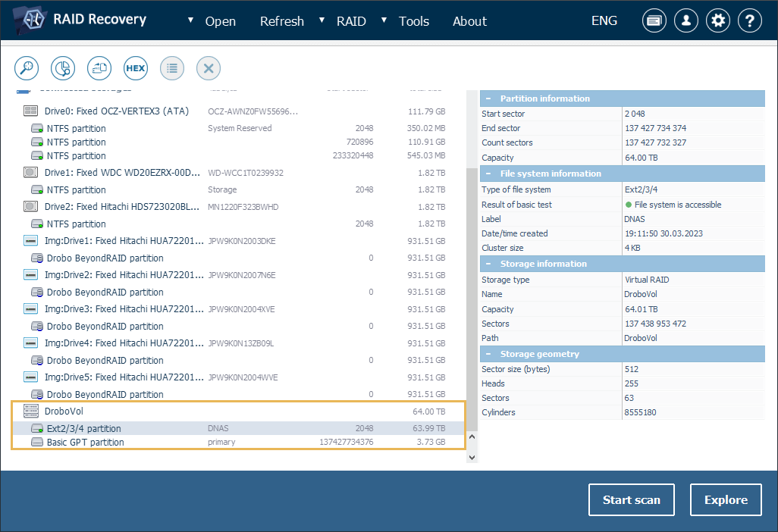Select Drobo BeyondRAID partition under Img:Drive1

click(238, 258)
